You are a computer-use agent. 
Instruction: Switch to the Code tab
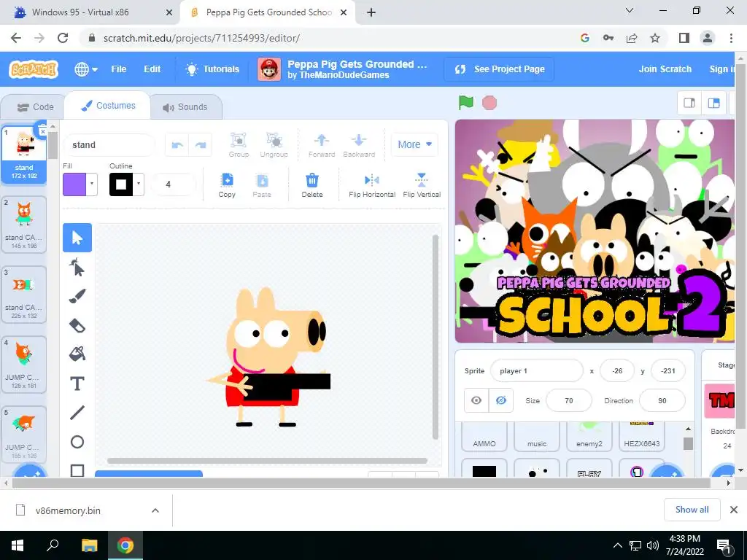(x=34, y=107)
